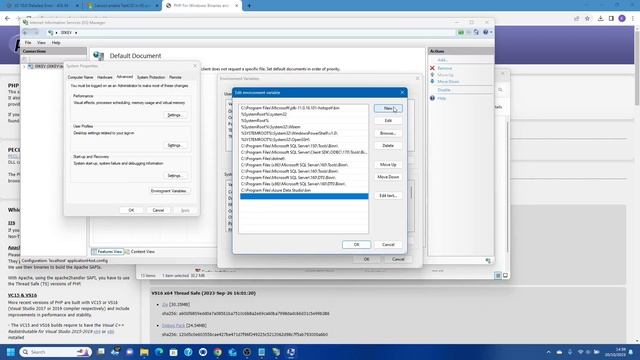The width and height of the screenshot is (640, 360).
Task: Click help dropdown icon in IIS Manager toolbar
Action: pos(487,32)
